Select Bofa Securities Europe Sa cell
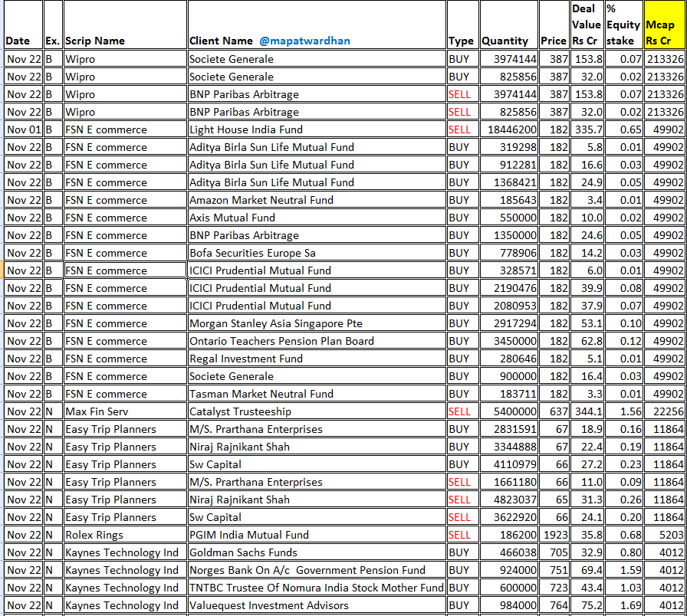The height and width of the screenshot is (616, 687). 317,253
